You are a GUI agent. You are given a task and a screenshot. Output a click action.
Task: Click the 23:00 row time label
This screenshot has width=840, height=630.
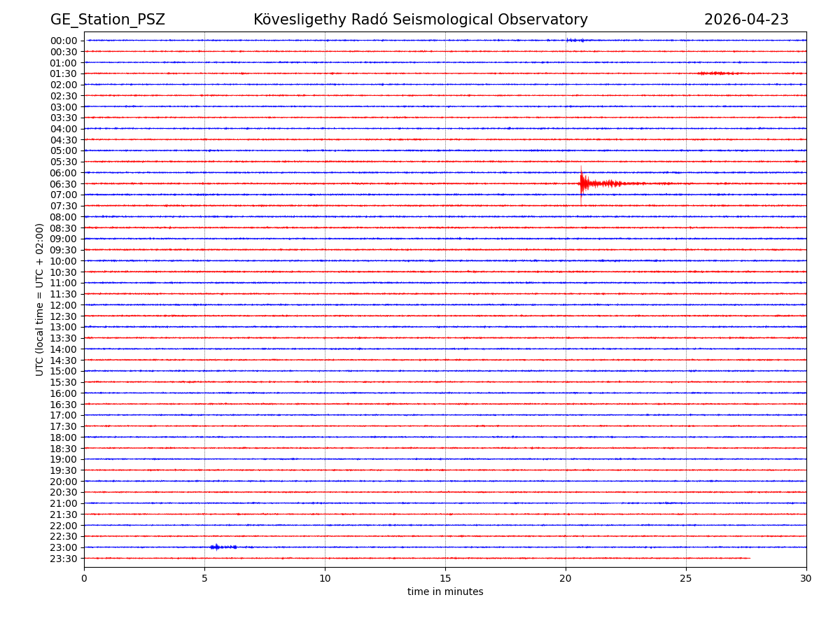(x=64, y=547)
